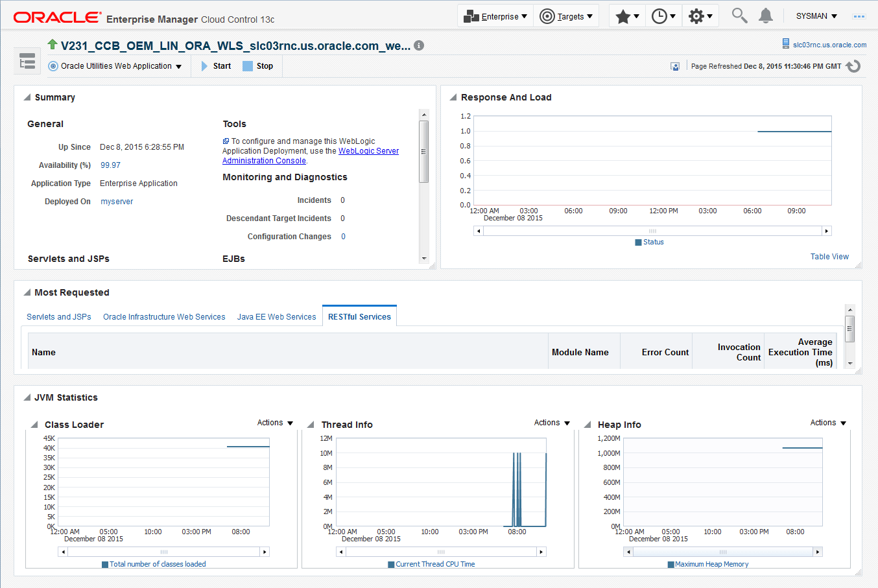Open the Targets menu
Image resolution: width=878 pixels, height=588 pixels.
coord(566,16)
